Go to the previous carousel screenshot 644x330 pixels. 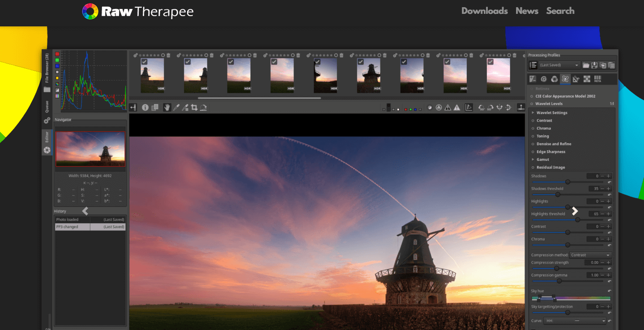[x=85, y=211]
